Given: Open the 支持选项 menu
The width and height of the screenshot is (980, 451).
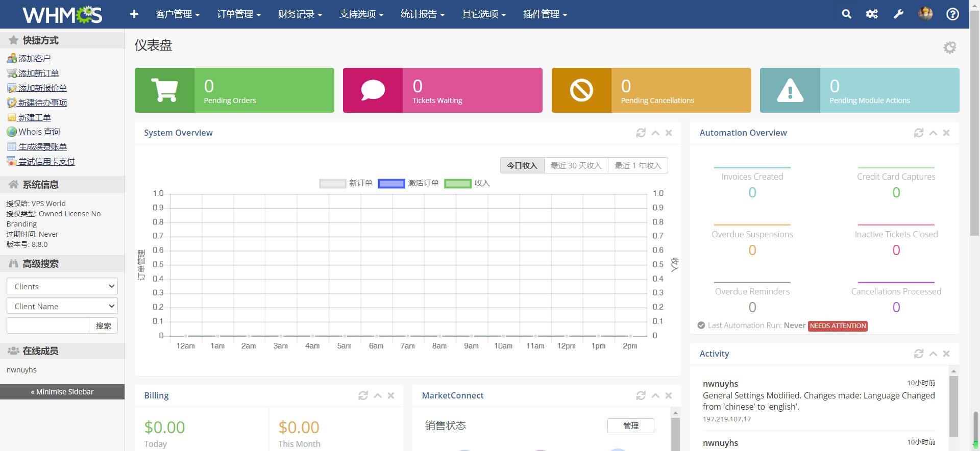Looking at the screenshot, I should pos(361,14).
